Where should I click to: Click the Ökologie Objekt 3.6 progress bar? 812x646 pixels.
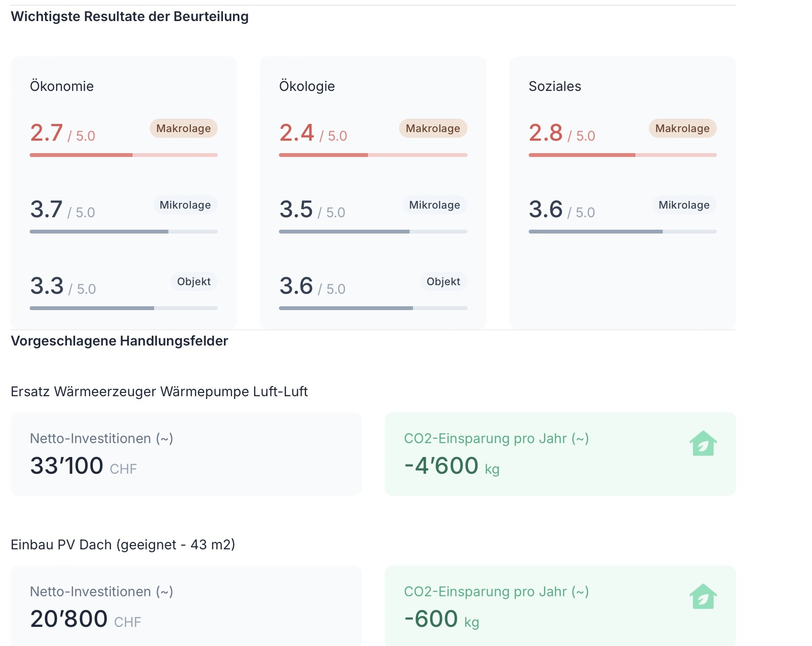coord(373,308)
